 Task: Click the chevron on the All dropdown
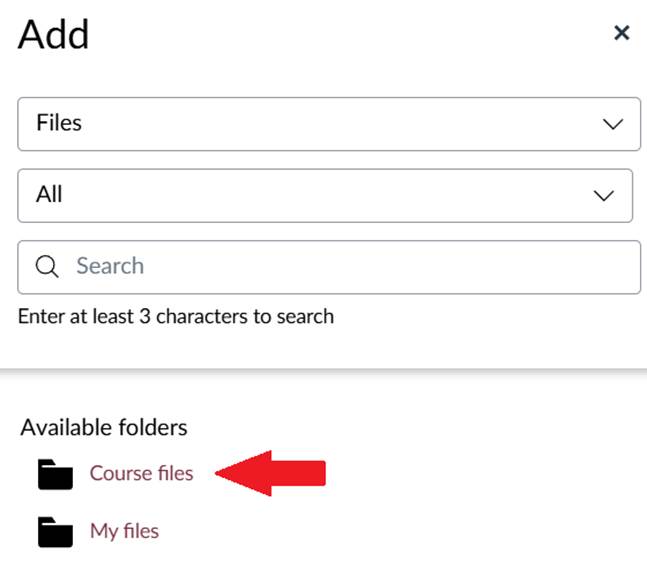[x=604, y=196]
